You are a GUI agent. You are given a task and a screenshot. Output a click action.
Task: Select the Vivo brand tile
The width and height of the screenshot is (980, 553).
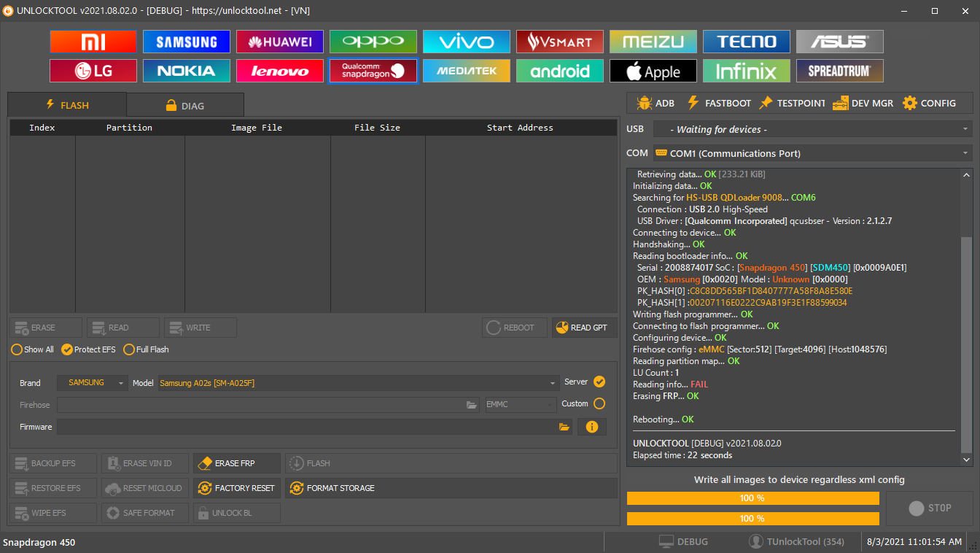point(467,42)
